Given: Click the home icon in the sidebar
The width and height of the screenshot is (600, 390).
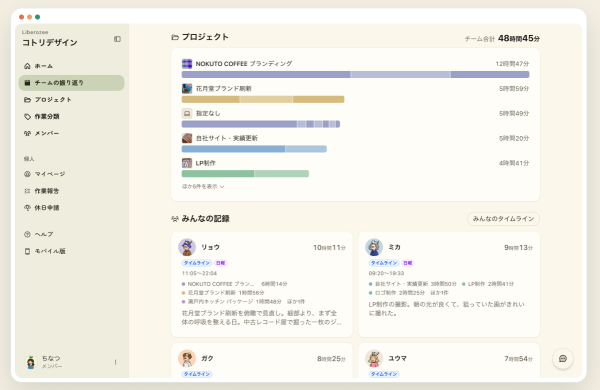Looking at the screenshot, I should 27,66.
